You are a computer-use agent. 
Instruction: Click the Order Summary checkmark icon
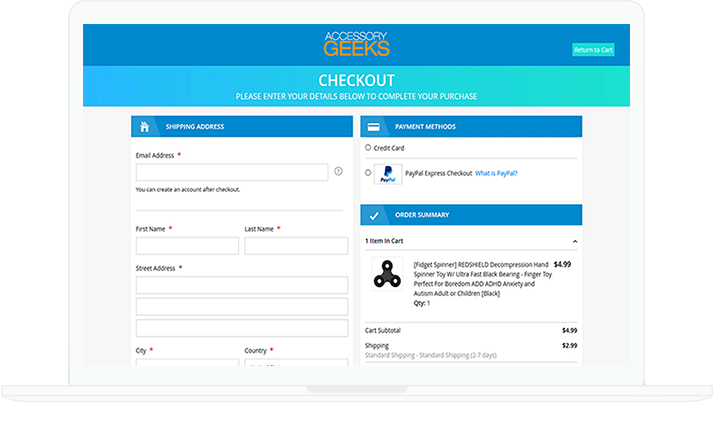click(373, 215)
